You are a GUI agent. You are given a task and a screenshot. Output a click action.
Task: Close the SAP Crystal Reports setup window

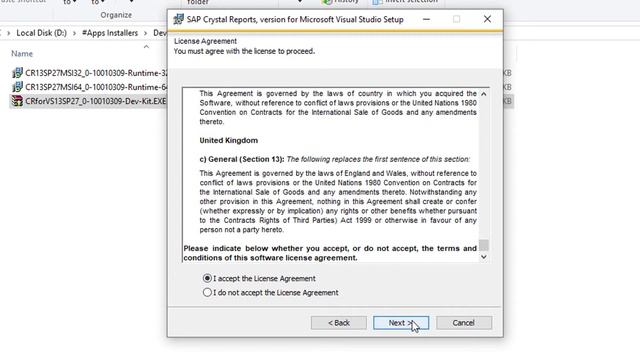click(487, 19)
